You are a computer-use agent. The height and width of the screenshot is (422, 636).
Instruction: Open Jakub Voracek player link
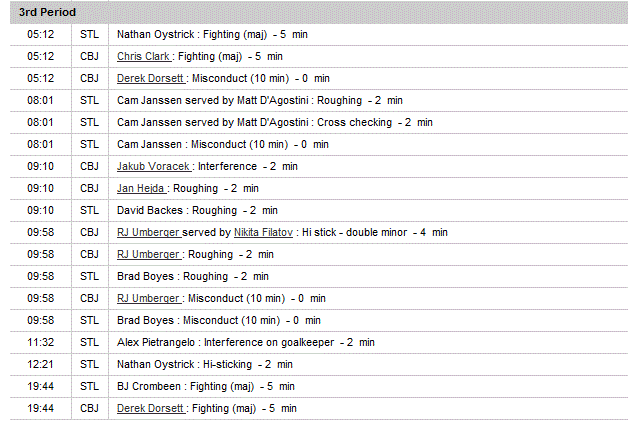tap(153, 166)
